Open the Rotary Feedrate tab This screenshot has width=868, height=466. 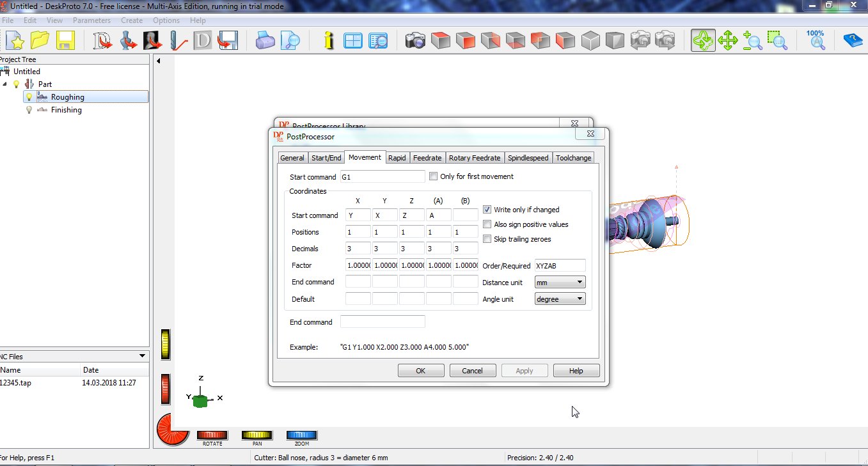[x=475, y=158]
